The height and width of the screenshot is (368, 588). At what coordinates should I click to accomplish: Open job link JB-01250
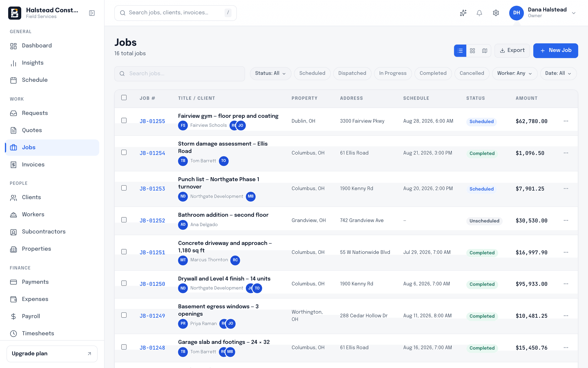point(152,284)
